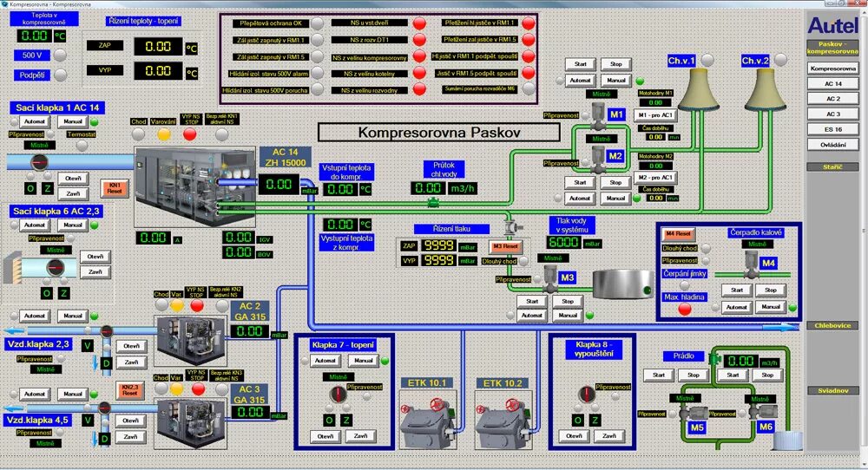Click the Ch.v.2 cooling tower icon
The width and height of the screenshot is (868, 470).
point(765,88)
